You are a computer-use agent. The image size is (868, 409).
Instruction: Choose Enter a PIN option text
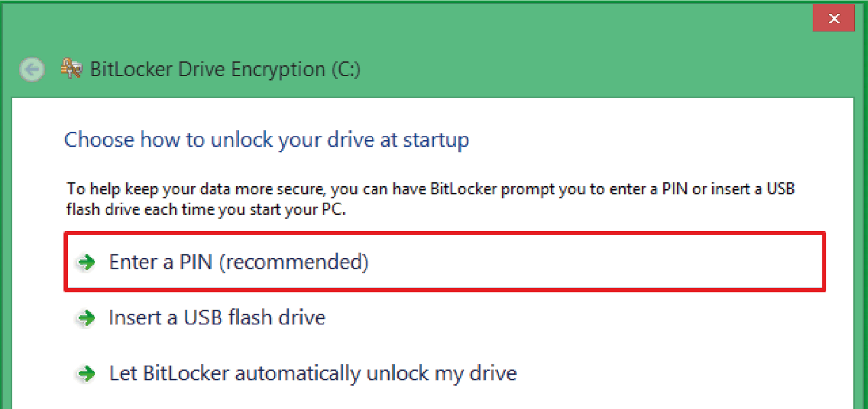[x=161, y=262]
